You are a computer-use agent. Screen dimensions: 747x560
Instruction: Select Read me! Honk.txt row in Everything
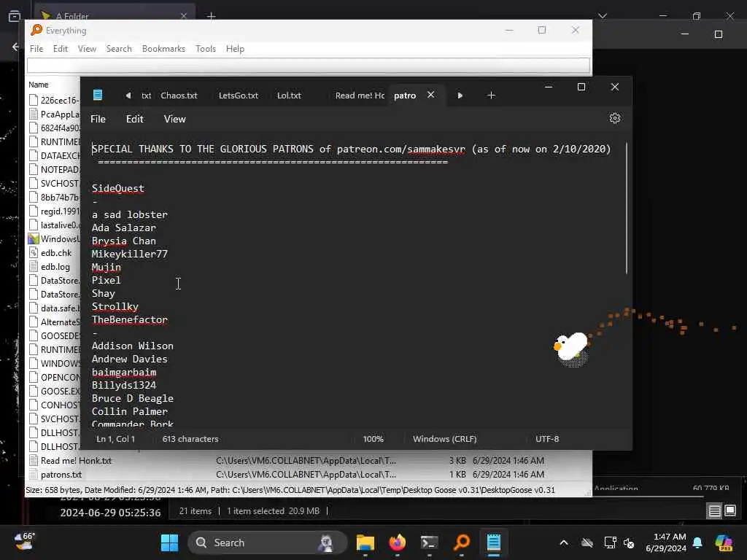coord(309,461)
